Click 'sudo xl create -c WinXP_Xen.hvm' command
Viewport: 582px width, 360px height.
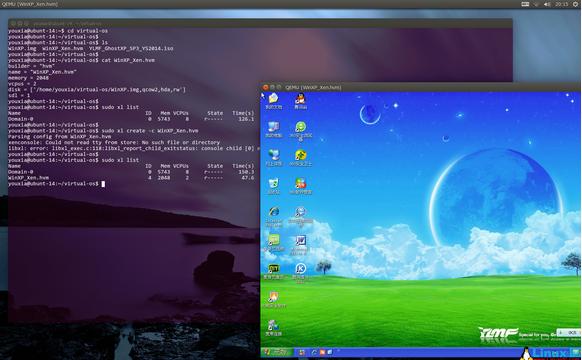tap(150, 131)
